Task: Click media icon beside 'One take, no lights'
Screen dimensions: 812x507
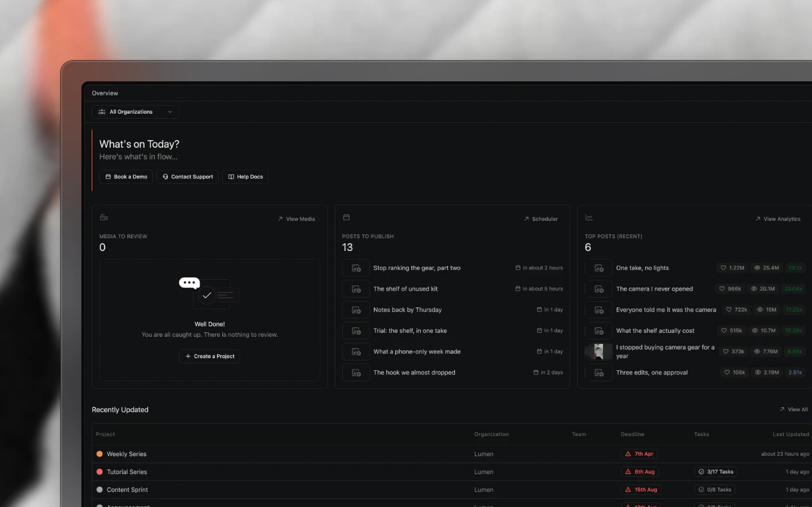Action: pyautogui.click(x=599, y=268)
